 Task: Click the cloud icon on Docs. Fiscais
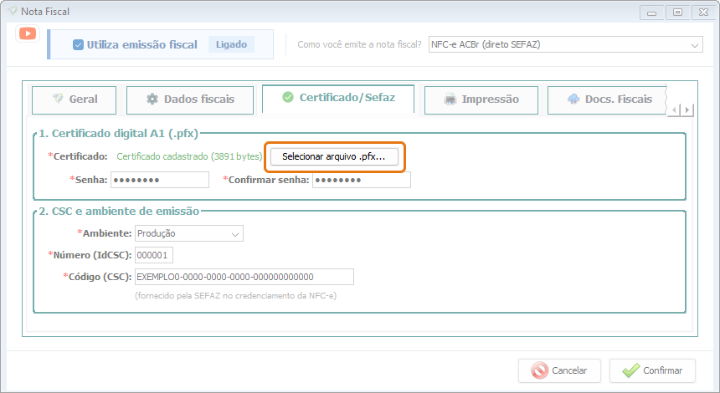pyautogui.click(x=574, y=99)
